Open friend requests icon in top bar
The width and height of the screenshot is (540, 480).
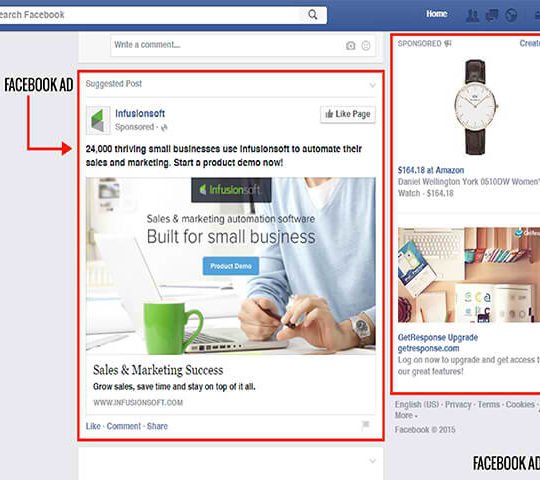pos(472,15)
